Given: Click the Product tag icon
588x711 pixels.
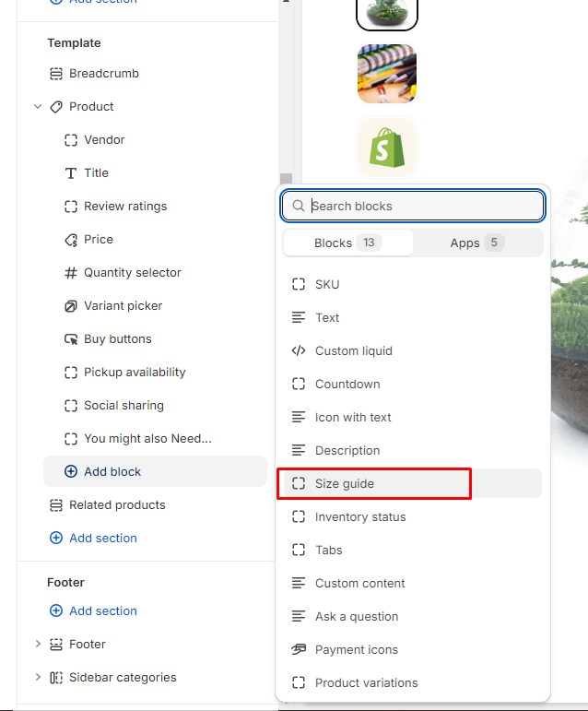Looking at the screenshot, I should coord(55,107).
